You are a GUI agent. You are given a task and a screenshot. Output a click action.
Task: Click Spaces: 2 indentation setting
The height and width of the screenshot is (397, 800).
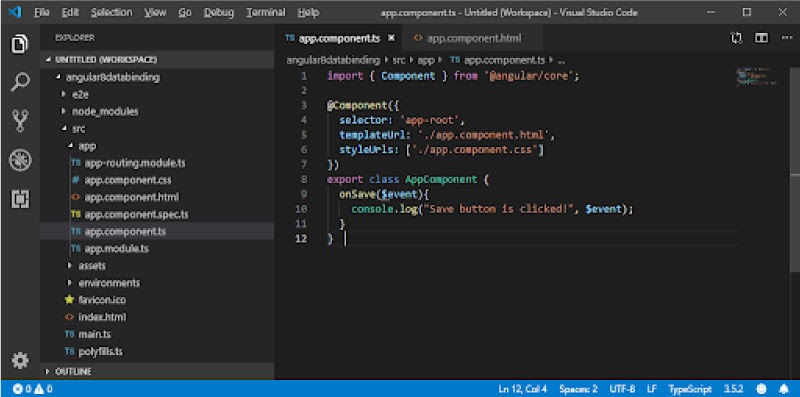tap(578, 389)
